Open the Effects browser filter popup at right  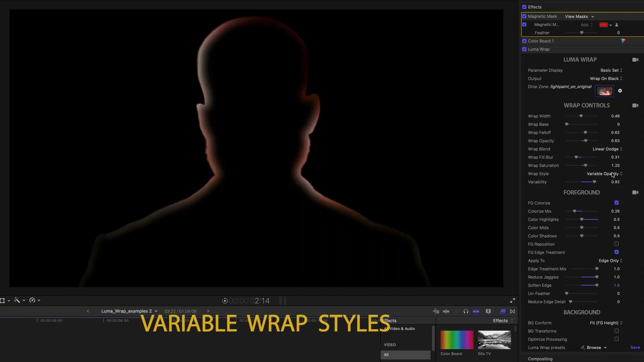coord(503,321)
